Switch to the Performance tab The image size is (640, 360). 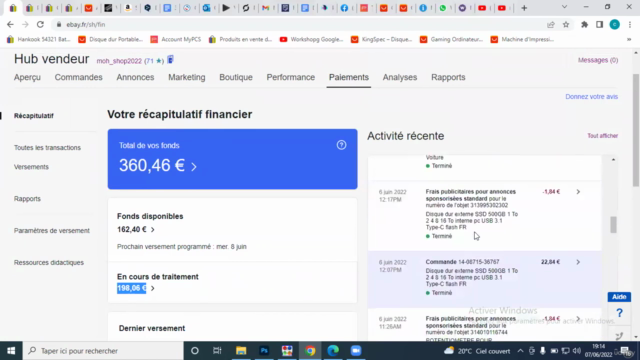click(x=291, y=77)
